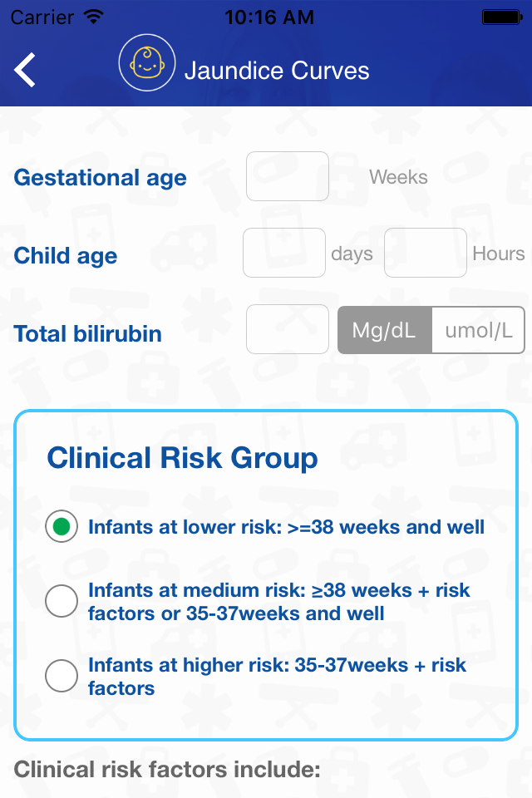Select the medium risk radio button

(62, 601)
